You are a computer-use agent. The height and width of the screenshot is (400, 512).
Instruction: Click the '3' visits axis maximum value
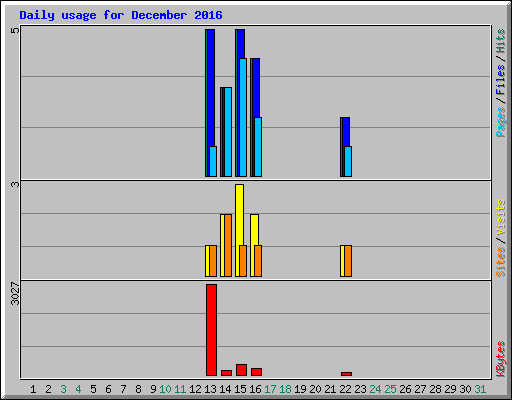click(15, 184)
